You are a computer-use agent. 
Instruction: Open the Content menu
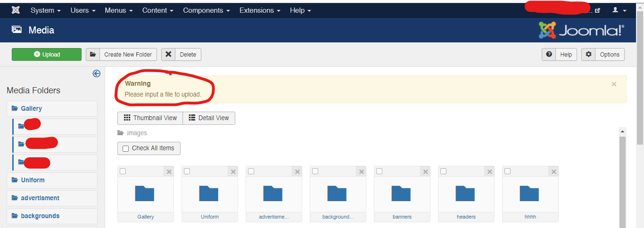(158, 10)
